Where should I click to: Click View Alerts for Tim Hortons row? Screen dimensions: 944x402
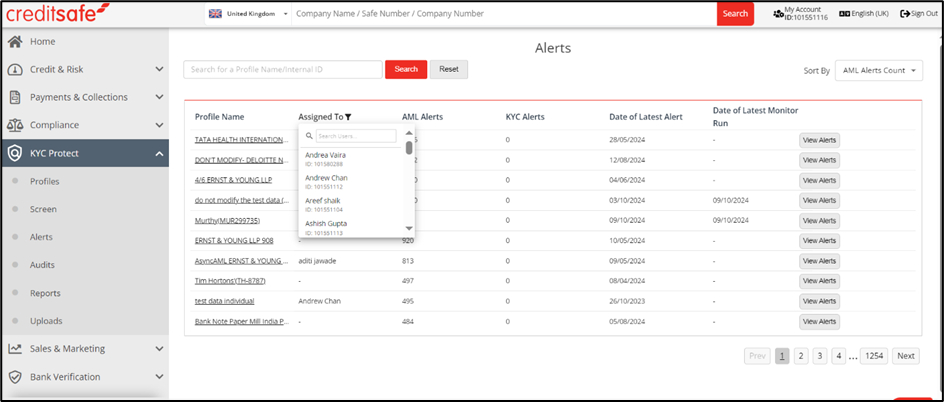click(819, 281)
